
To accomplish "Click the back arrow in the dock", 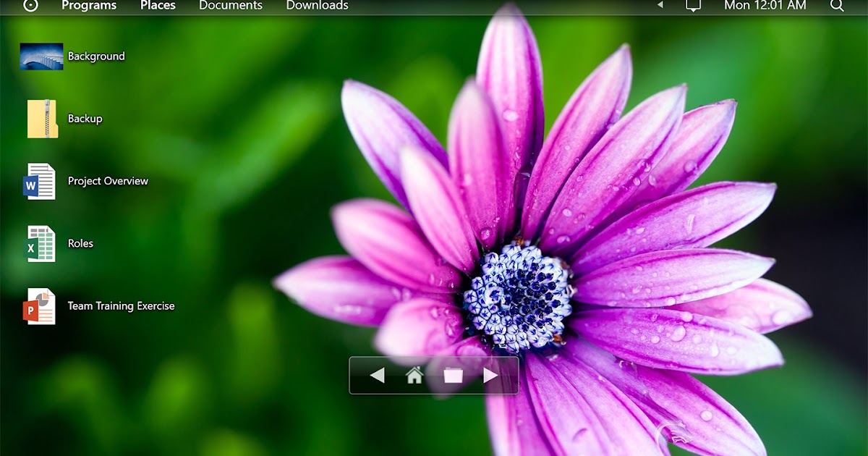I will (x=377, y=375).
